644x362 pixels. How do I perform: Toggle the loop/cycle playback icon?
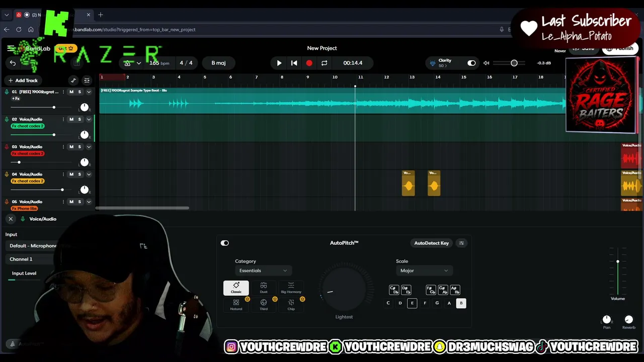pyautogui.click(x=325, y=63)
